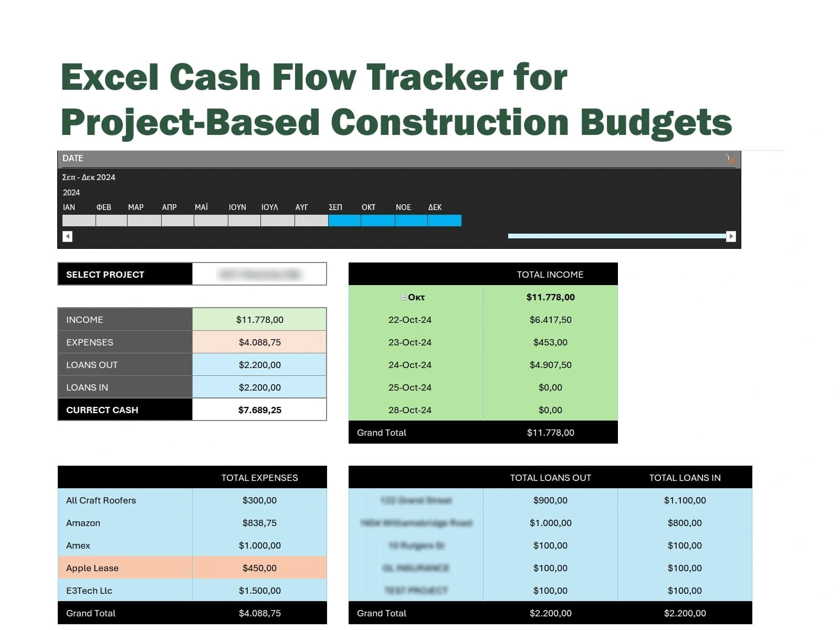Screen dimensions: 840x630
Task: Click the TOTAL LOANS IN column header
Action: click(685, 477)
